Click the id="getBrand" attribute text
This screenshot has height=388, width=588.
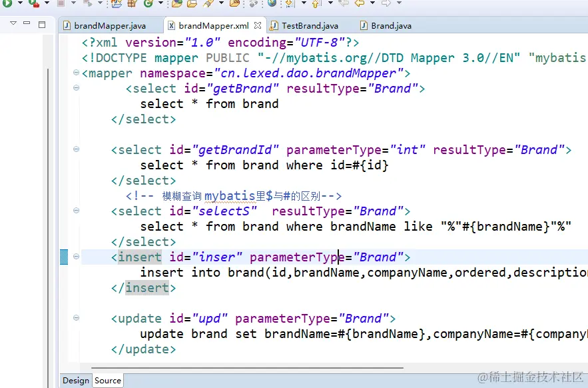[x=231, y=89]
